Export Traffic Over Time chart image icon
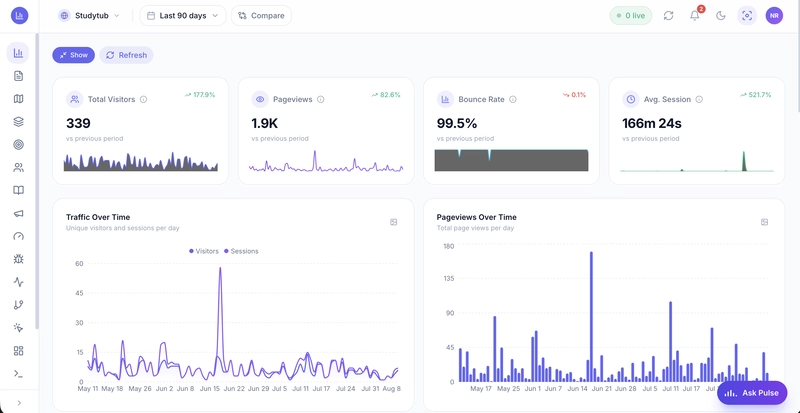The width and height of the screenshot is (800, 413). tap(393, 222)
